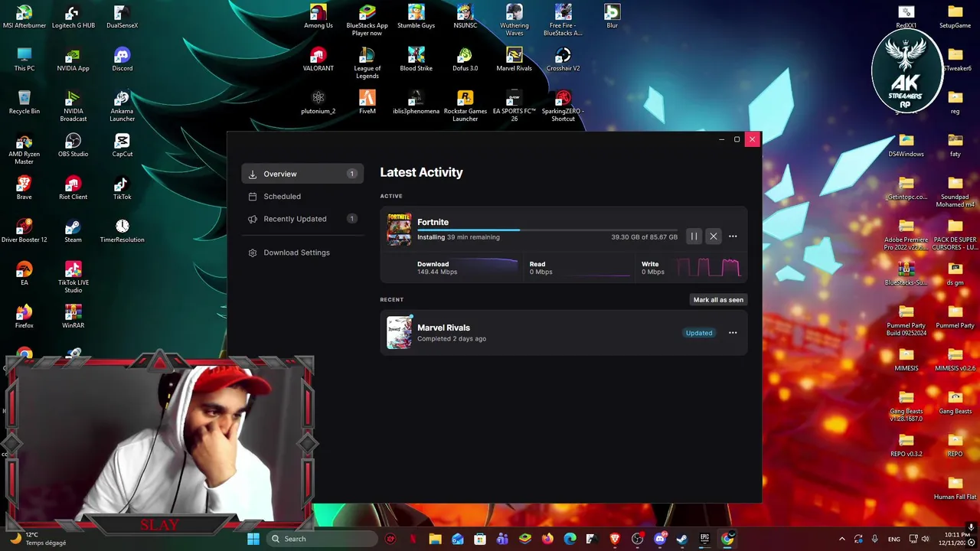Click the Marvel Rivals title text

pos(443,328)
